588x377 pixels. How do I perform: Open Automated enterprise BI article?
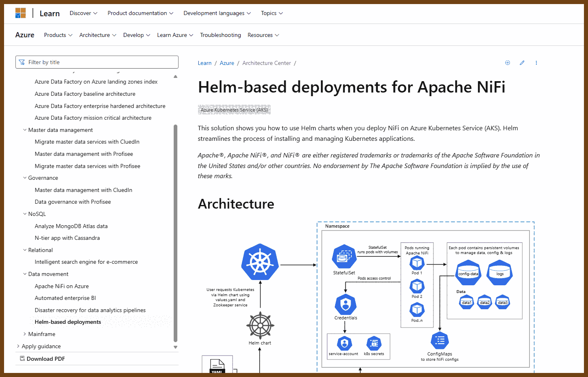pos(65,298)
